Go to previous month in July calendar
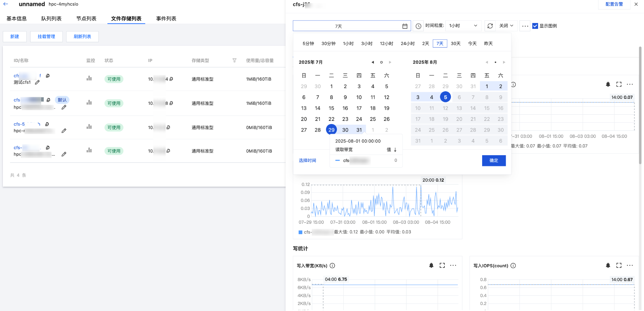Image resolution: width=644 pixels, height=311 pixels. point(373,62)
